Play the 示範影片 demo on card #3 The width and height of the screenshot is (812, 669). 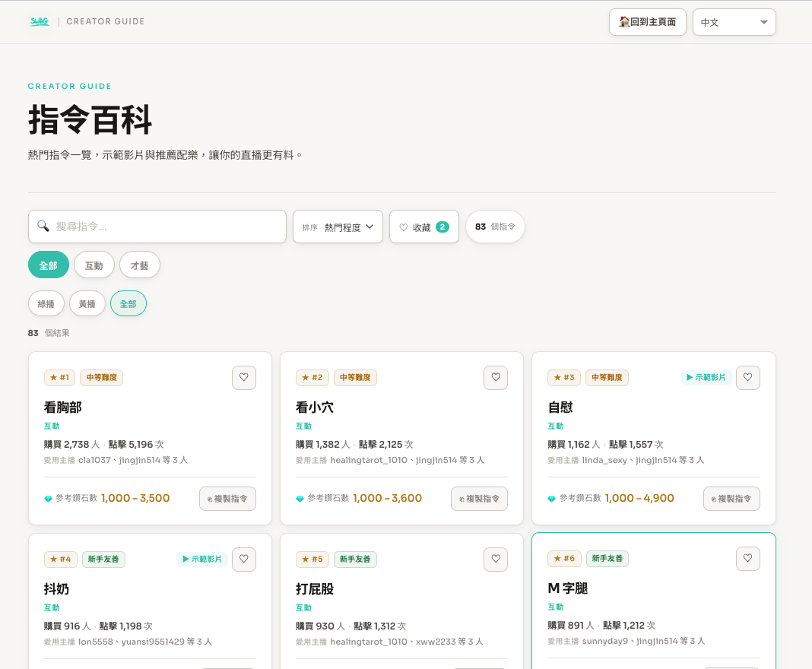706,378
